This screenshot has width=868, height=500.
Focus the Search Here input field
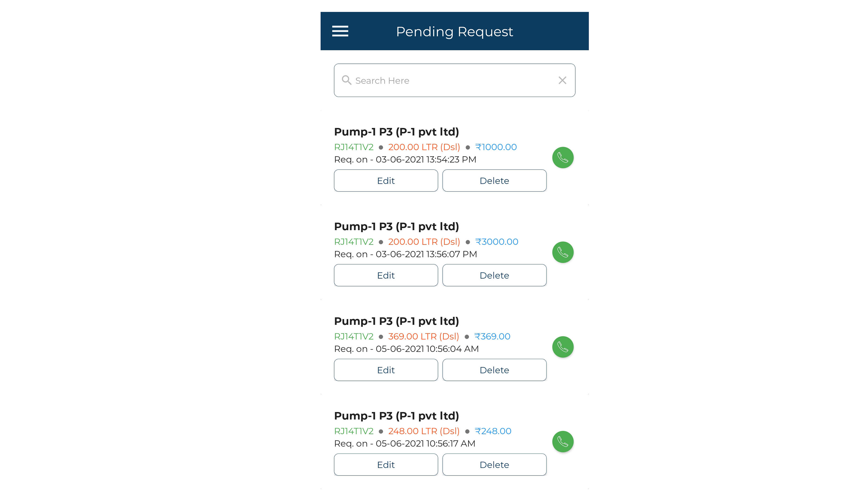(x=454, y=80)
